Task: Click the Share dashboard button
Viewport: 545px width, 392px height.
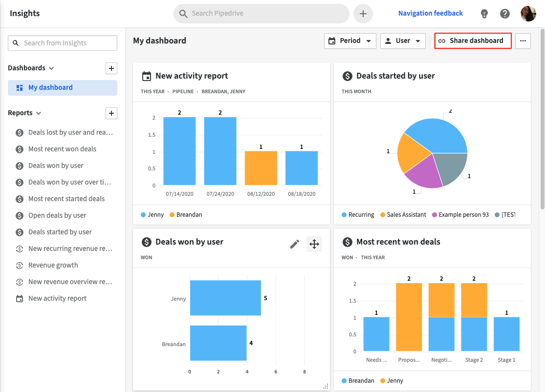Action: click(x=473, y=41)
